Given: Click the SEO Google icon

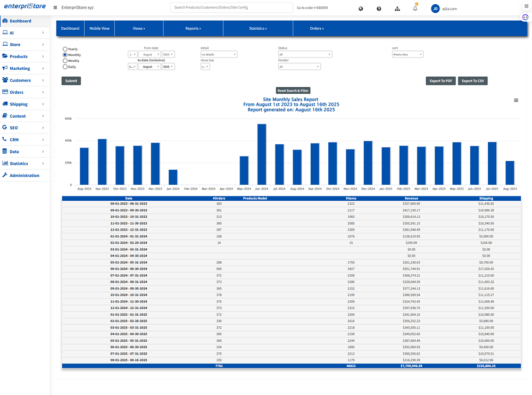Looking at the screenshot, I should [x=5, y=127].
